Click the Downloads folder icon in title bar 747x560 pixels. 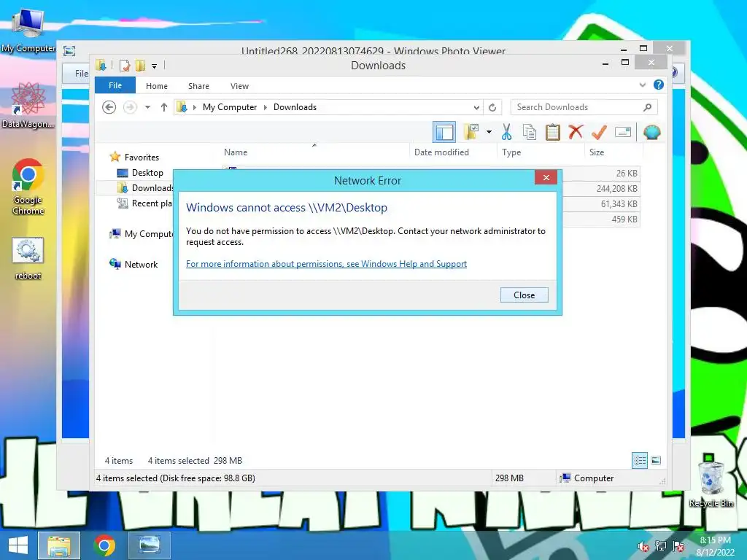pyautogui.click(x=101, y=65)
